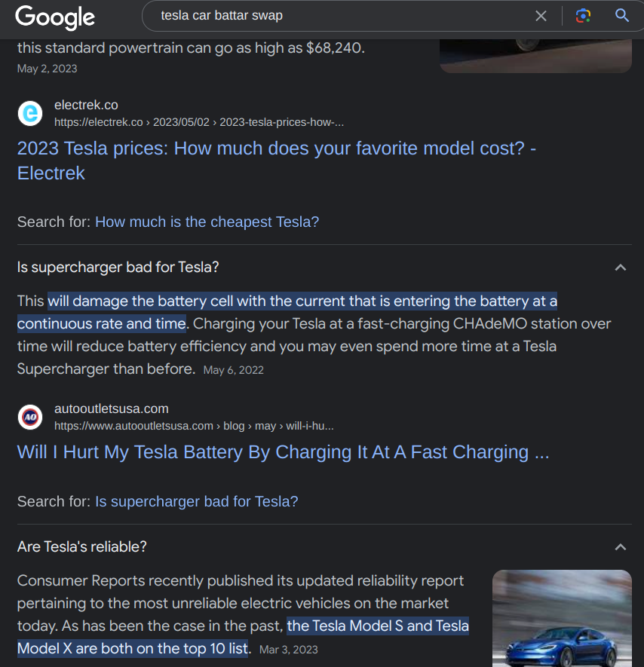Click the Auto Outlets USA favicon
Image resolution: width=644 pixels, height=667 pixels.
[x=30, y=417]
